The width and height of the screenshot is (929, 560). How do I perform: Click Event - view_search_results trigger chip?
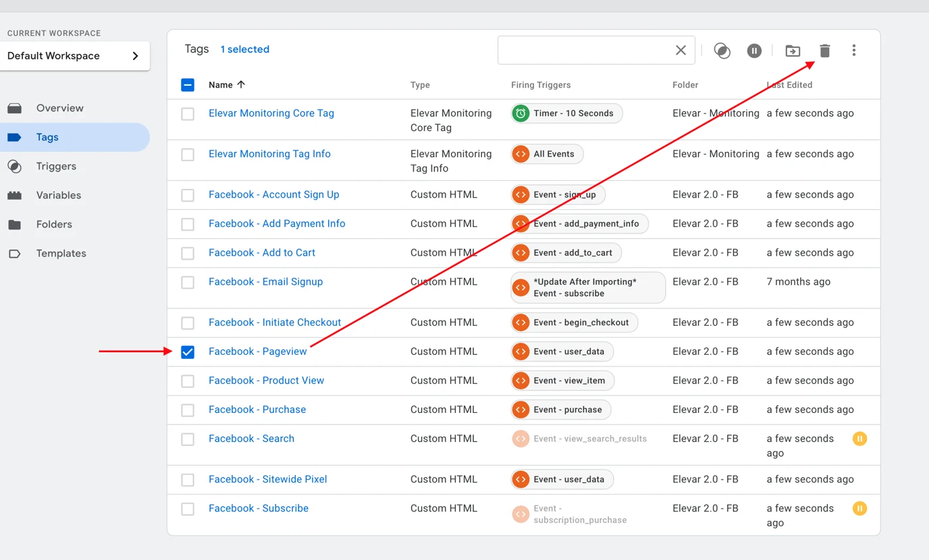579,439
